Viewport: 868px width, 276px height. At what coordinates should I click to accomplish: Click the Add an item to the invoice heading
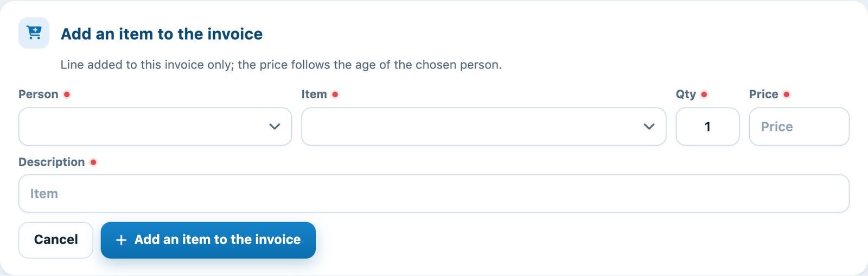[162, 34]
